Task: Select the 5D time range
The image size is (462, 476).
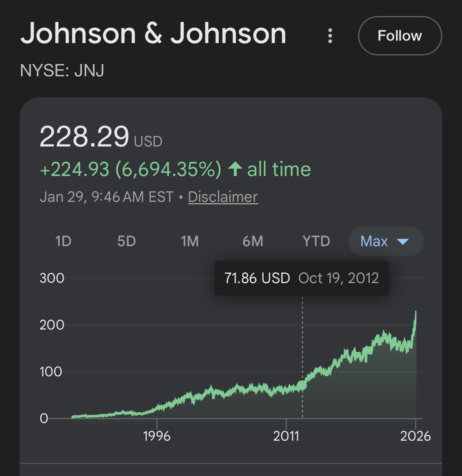Action: coord(126,241)
